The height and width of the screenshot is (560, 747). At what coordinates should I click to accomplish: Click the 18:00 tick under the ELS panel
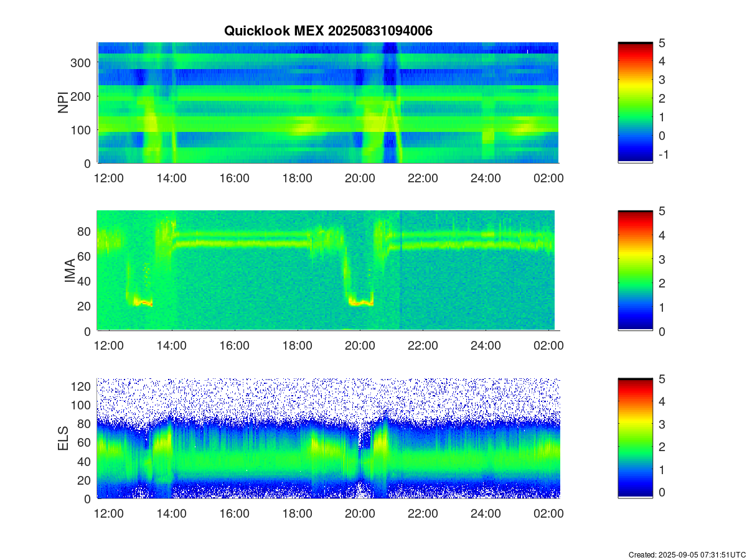coord(297,514)
